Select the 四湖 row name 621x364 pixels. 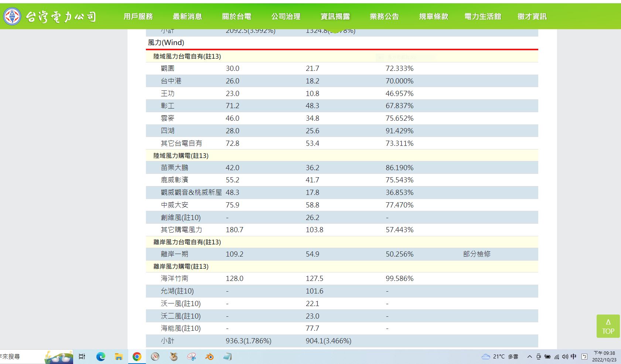[168, 131]
